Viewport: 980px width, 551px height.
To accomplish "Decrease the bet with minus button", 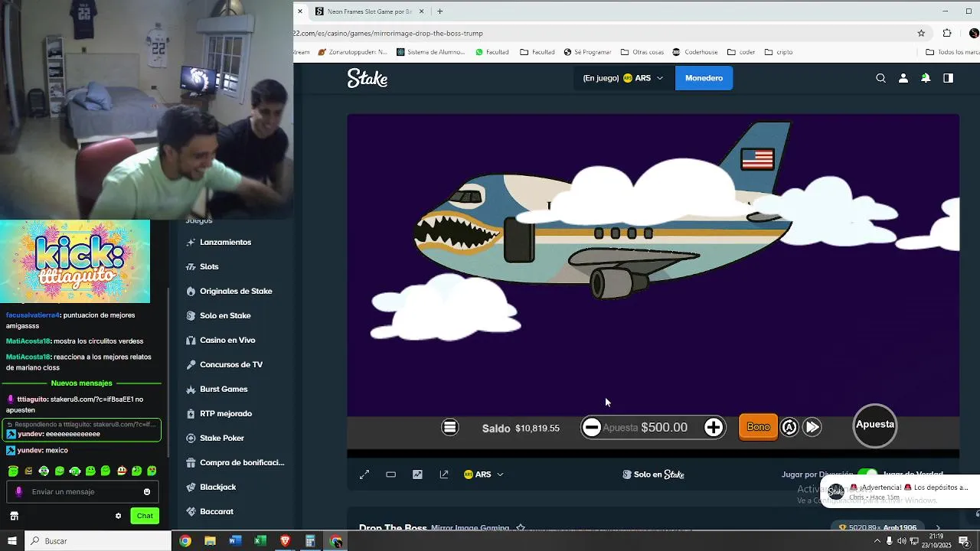I will [591, 427].
